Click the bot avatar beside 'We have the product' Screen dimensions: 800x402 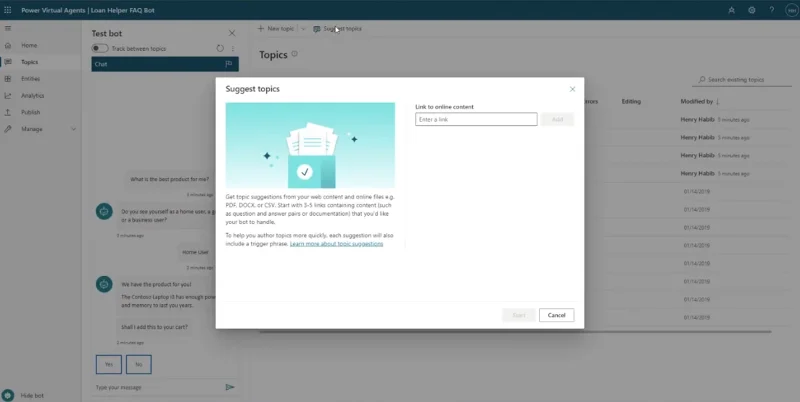(104, 284)
